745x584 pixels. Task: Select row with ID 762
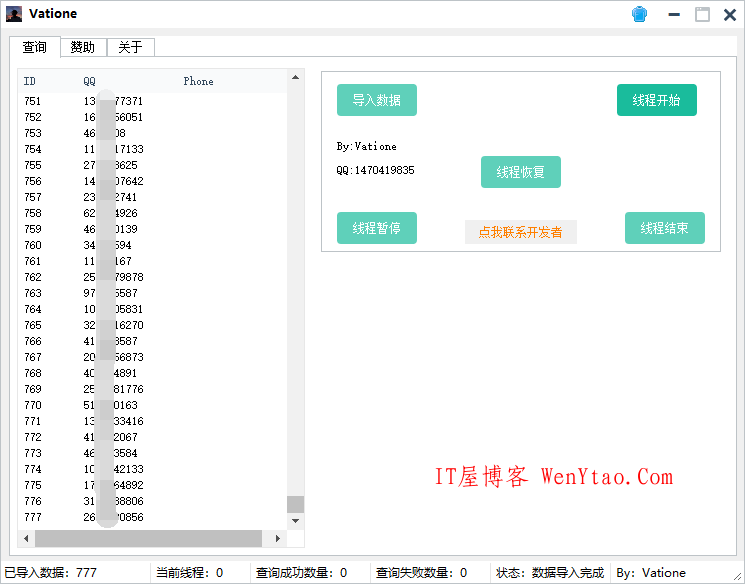pyautogui.click(x=152, y=277)
